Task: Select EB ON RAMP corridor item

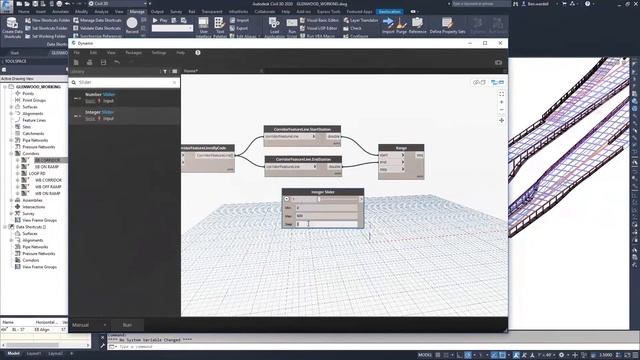Action: [x=47, y=167]
